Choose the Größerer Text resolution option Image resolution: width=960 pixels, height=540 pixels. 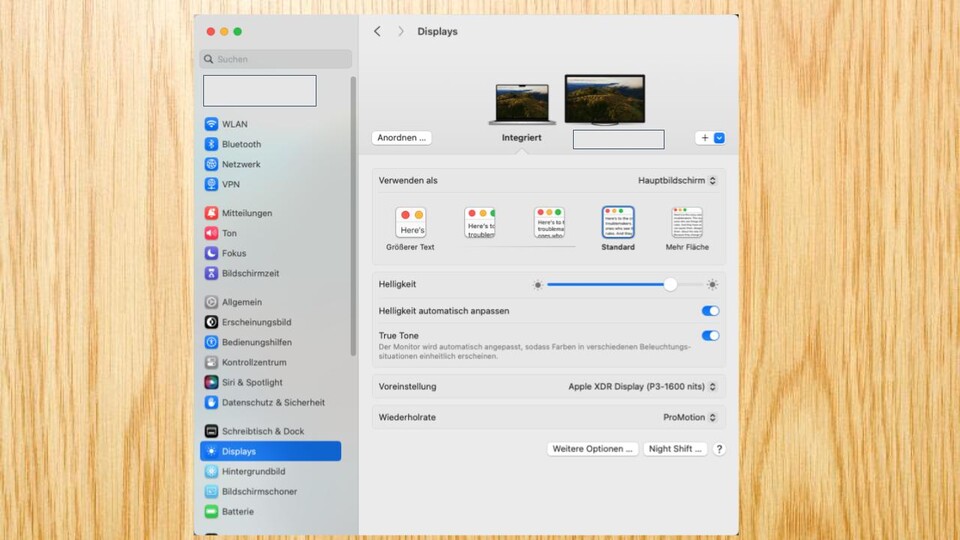click(x=410, y=224)
